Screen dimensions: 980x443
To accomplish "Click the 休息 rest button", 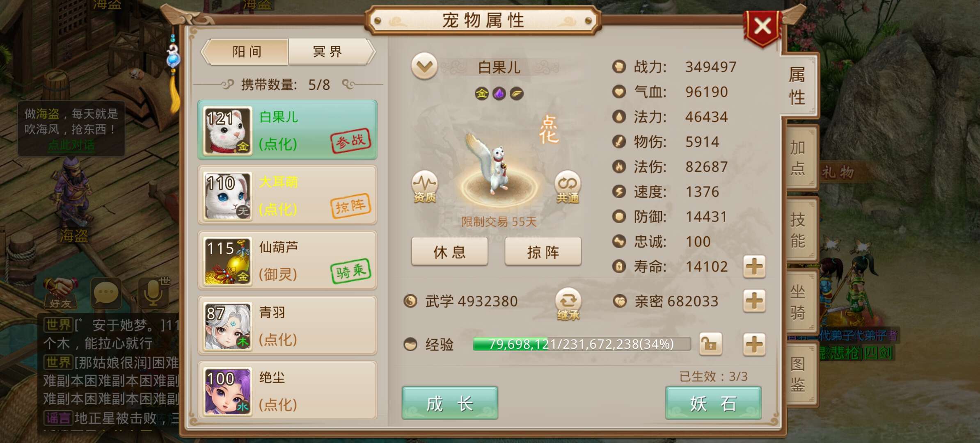I will 450,251.
